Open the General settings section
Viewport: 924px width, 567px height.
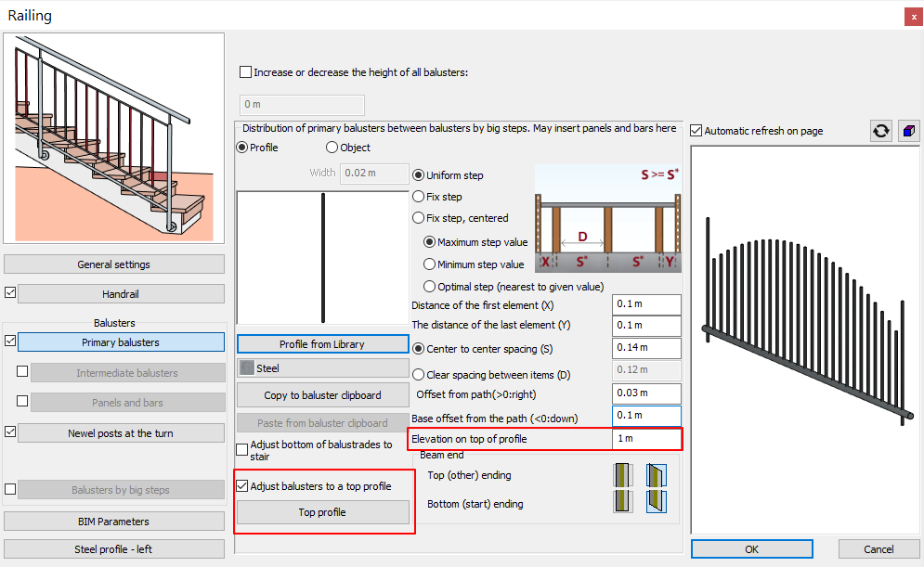[x=114, y=264]
